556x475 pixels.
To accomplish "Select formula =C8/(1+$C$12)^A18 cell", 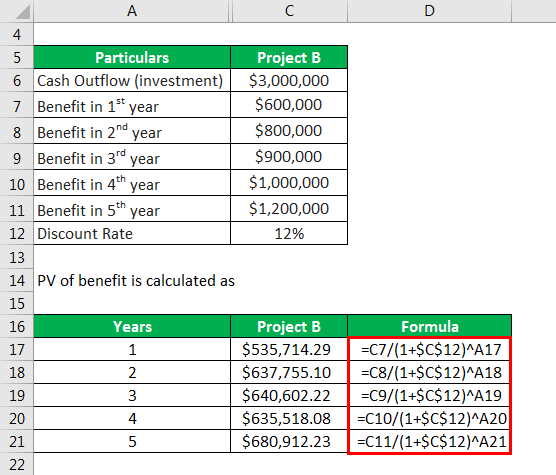I will [x=429, y=373].
